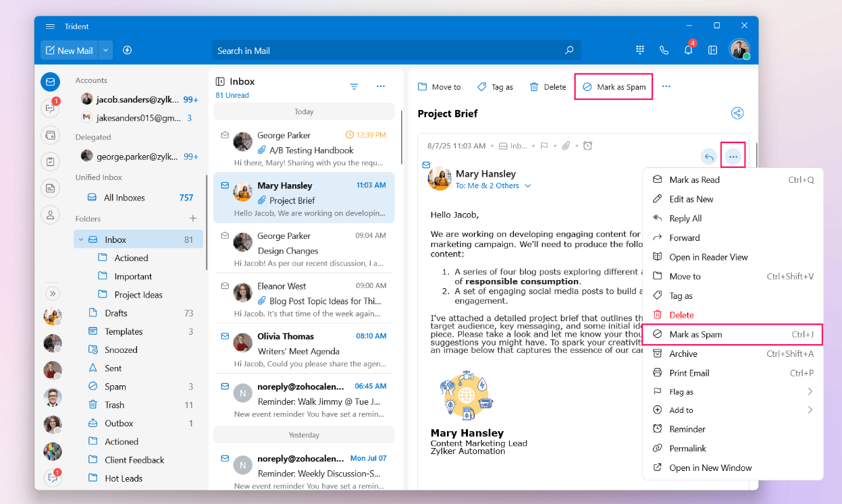Expand the Flag as submenu
The height and width of the screenshot is (504, 842).
pyautogui.click(x=733, y=392)
